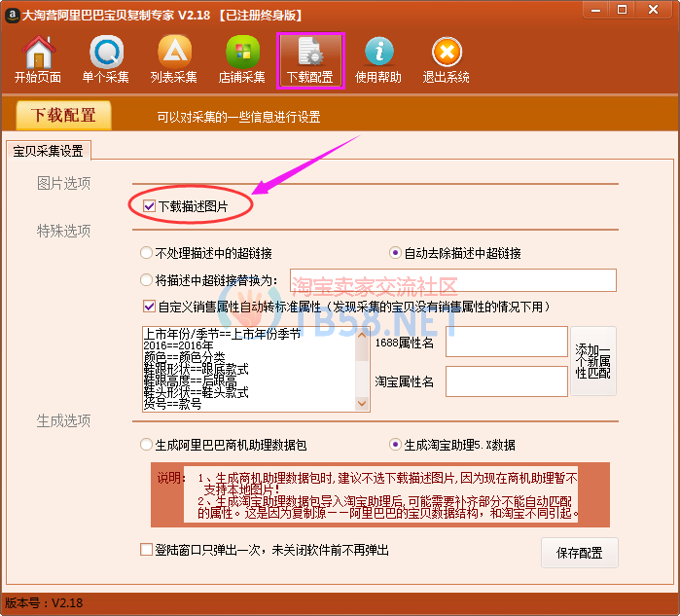Viewport: 680px width, 616px height.
Task: Open 店铺采集 from the toolbar
Action: [x=242, y=53]
